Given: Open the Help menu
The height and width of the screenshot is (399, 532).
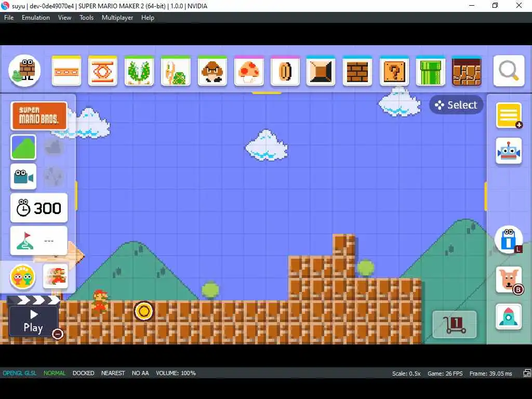Looking at the screenshot, I should (148, 18).
